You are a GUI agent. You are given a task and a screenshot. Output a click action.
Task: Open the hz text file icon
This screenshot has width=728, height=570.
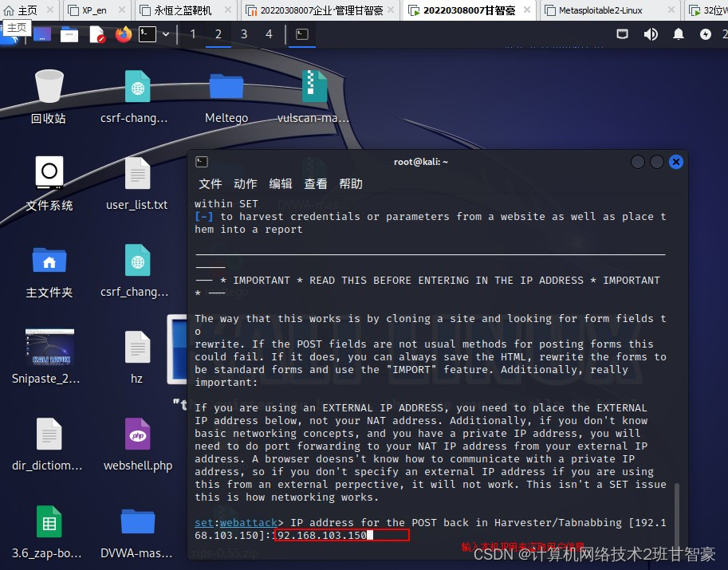137,347
